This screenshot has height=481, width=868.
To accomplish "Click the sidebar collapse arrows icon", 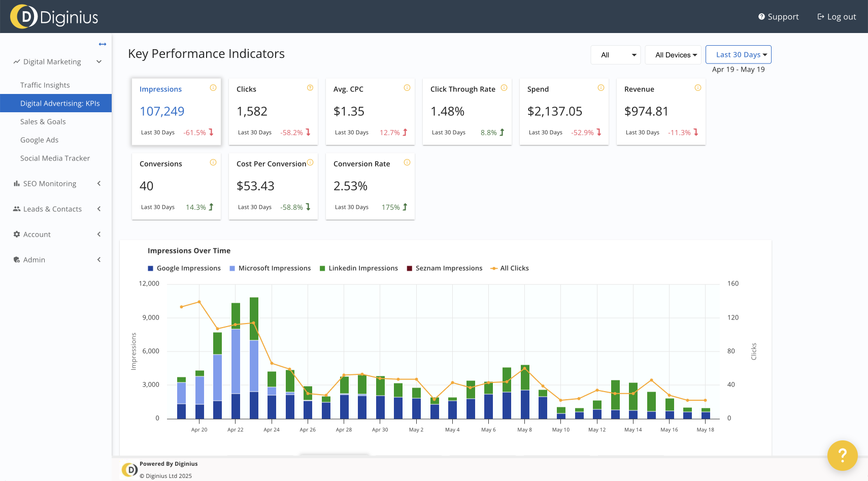I will 103,44.
